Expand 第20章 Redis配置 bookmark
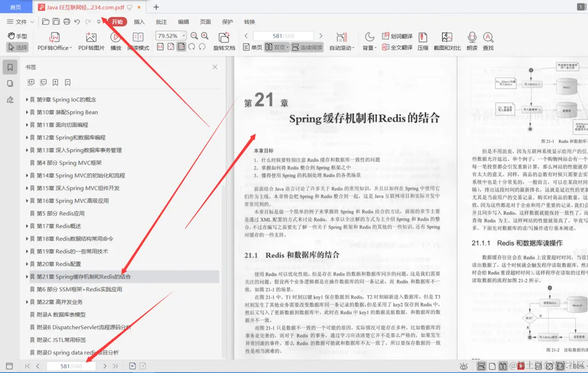The height and width of the screenshot is (373, 588). click(x=27, y=264)
